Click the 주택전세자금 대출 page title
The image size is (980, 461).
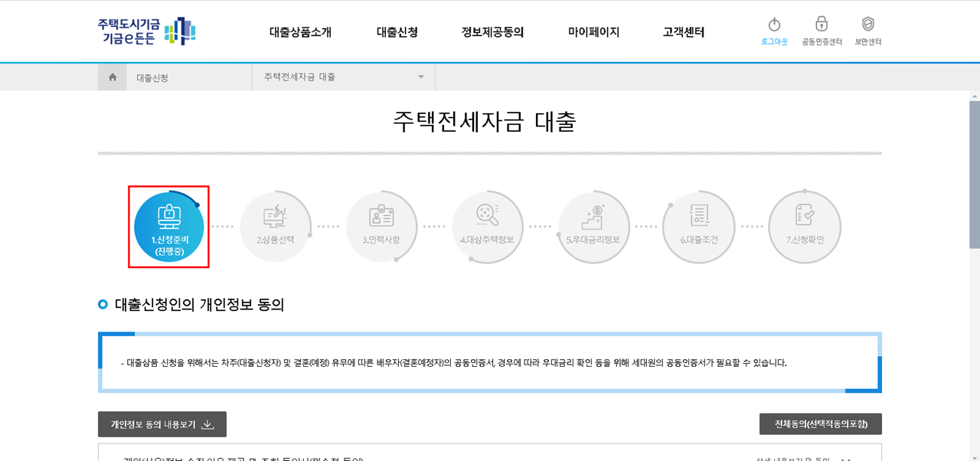[x=485, y=121]
